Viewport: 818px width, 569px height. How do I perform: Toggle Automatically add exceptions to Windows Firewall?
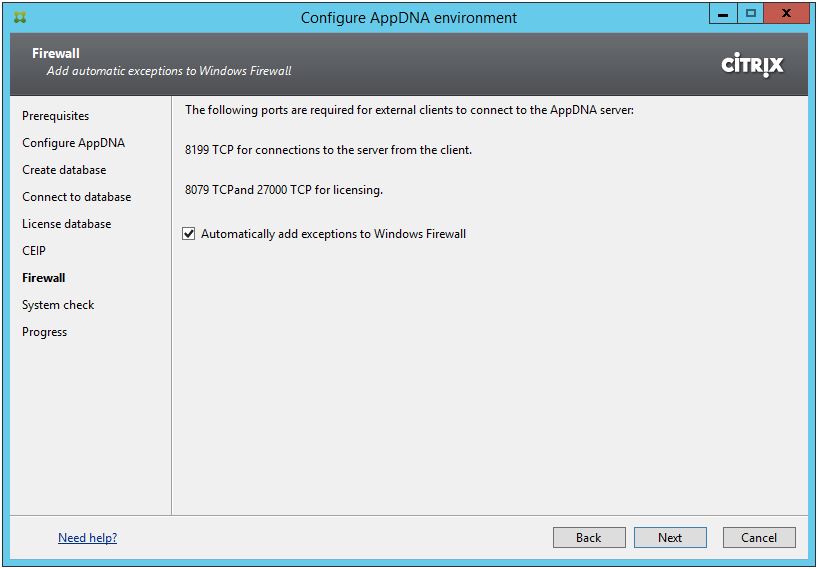pos(189,234)
